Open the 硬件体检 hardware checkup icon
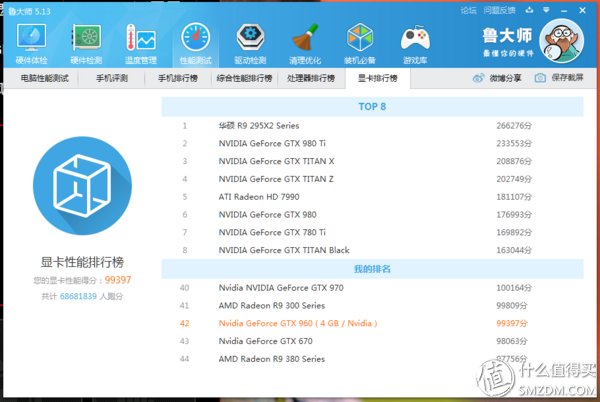The height and width of the screenshot is (402, 600). (x=32, y=42)
